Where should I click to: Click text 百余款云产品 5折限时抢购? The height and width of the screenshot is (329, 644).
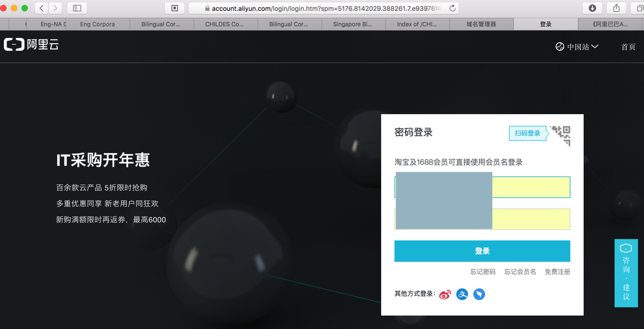tap(102, 188)
